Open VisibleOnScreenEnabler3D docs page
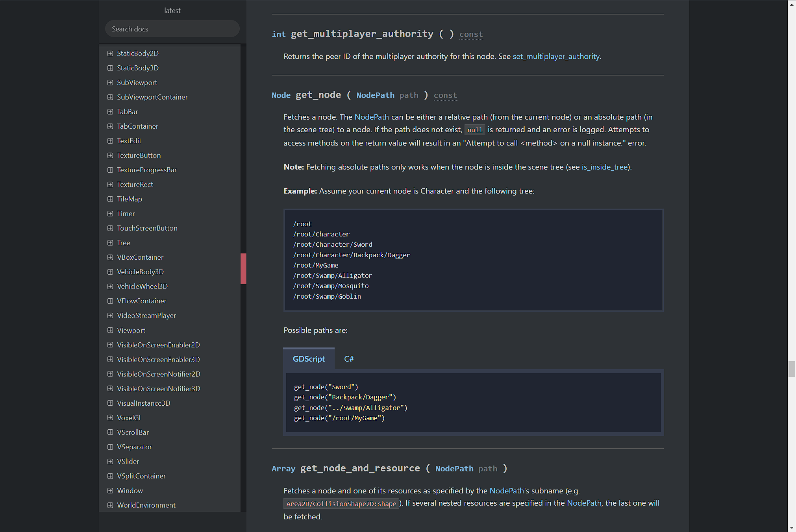 pos(158,360)
